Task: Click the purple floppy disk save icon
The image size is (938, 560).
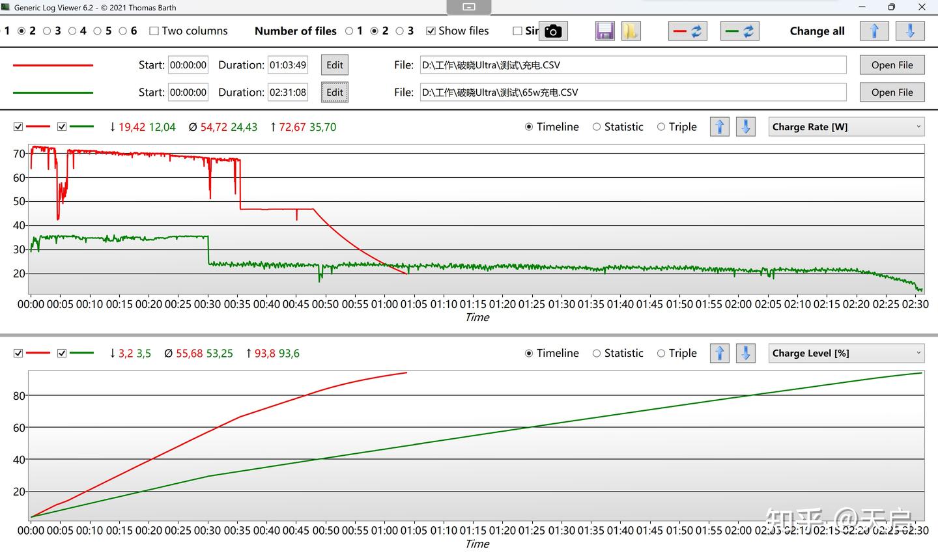Action: coord(605,31)
